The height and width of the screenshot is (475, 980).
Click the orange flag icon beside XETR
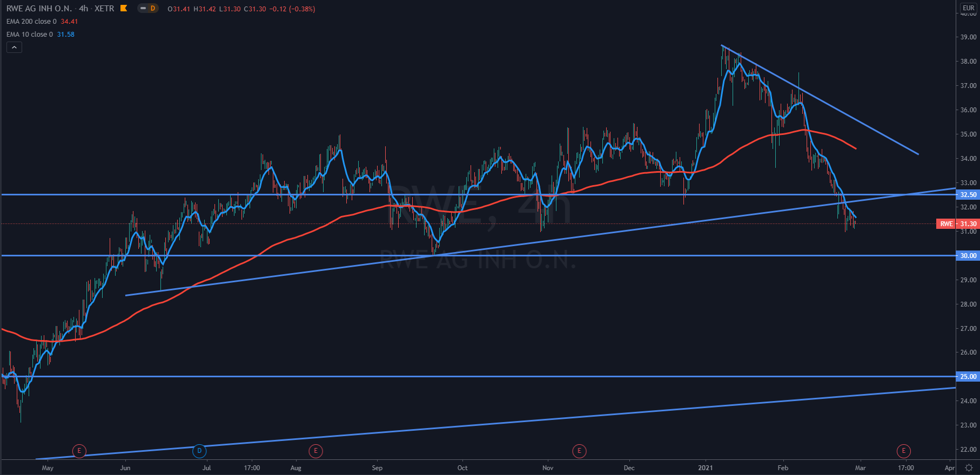pos(124,8)
